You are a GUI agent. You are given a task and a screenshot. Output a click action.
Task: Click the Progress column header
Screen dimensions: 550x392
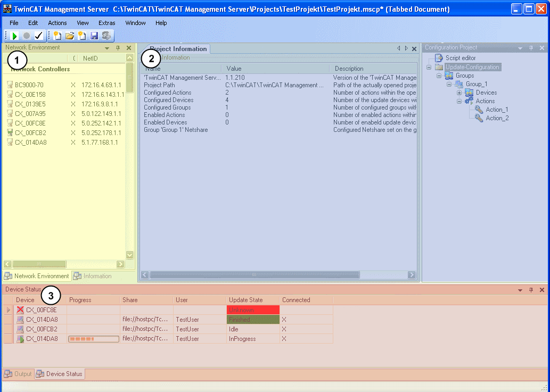[93, 300]
